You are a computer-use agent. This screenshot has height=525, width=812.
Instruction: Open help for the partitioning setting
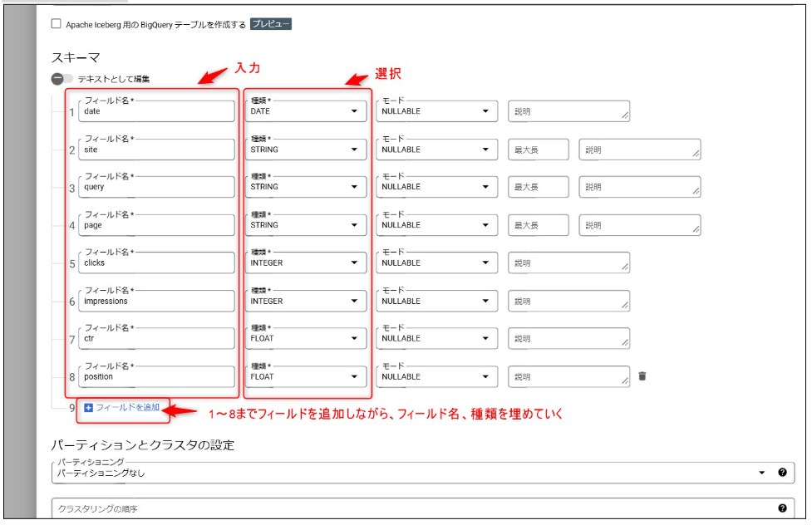pyautogui.click(x=782, y=472)
